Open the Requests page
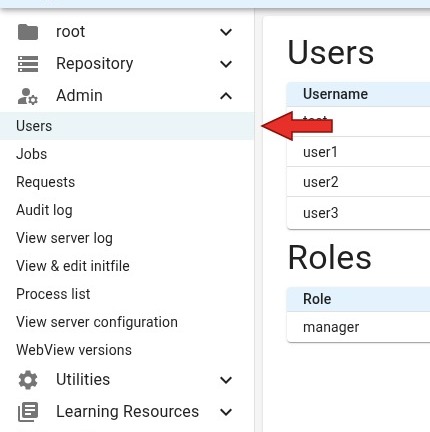 pos(127,182)
